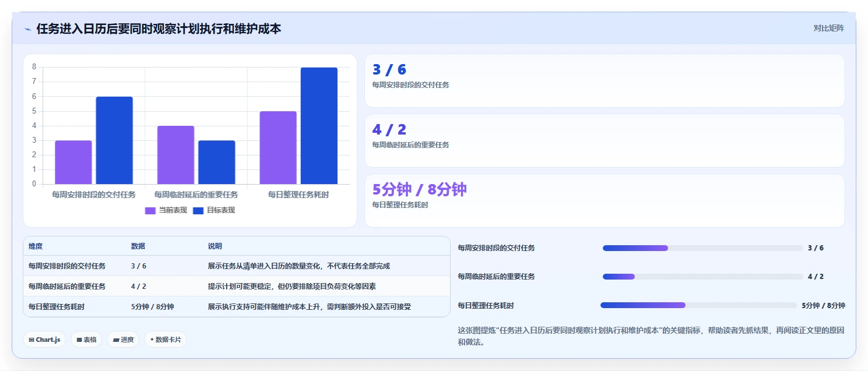The width and height of the screenshot is (868, 371).
Task: Click the tall blue bar for 每日整理任务耗时
Action: [319, 126]
